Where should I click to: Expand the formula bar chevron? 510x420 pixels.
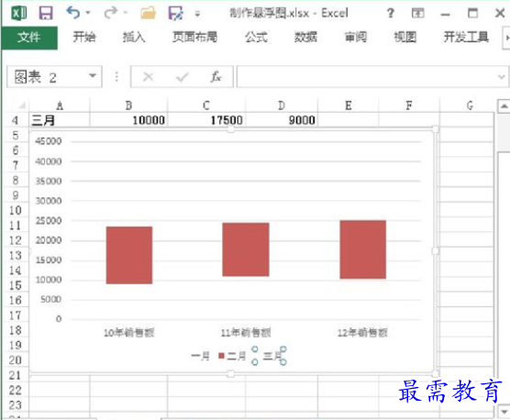pos(502,77)
